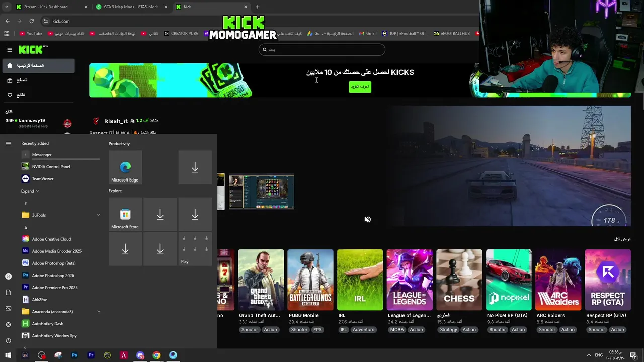This screenshot has height=362, width=644.
Task: Open YouTube bookmark
Action: coord(31,34)
